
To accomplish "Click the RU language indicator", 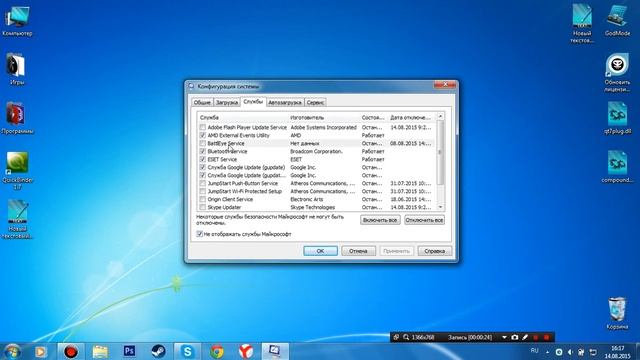I will pos(534,351).
